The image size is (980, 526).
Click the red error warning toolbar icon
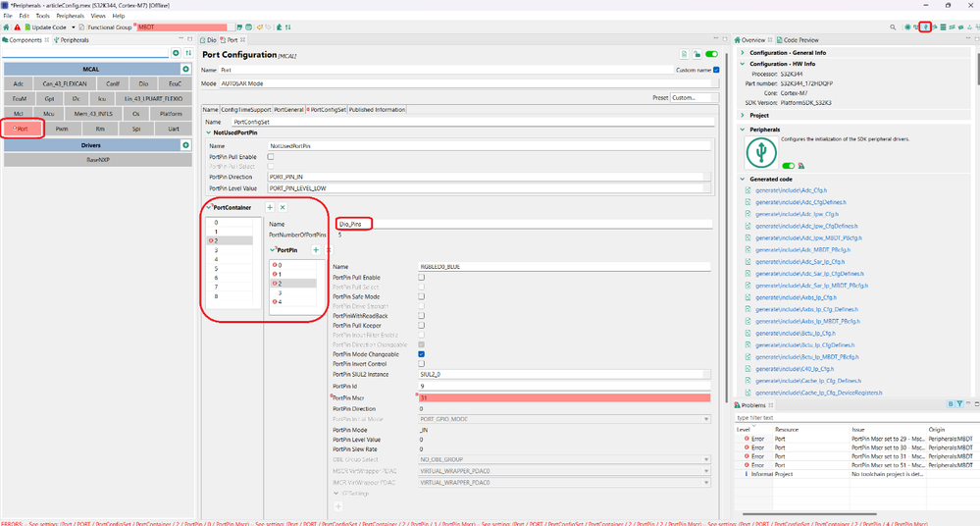[18, 26]
